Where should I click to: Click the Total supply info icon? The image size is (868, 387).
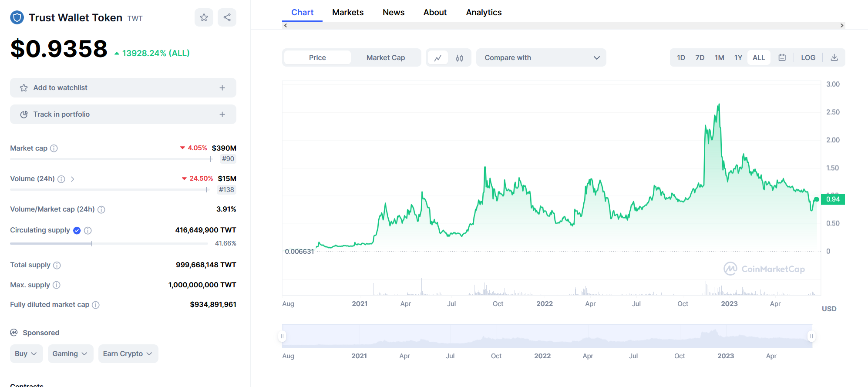(57, 265)
